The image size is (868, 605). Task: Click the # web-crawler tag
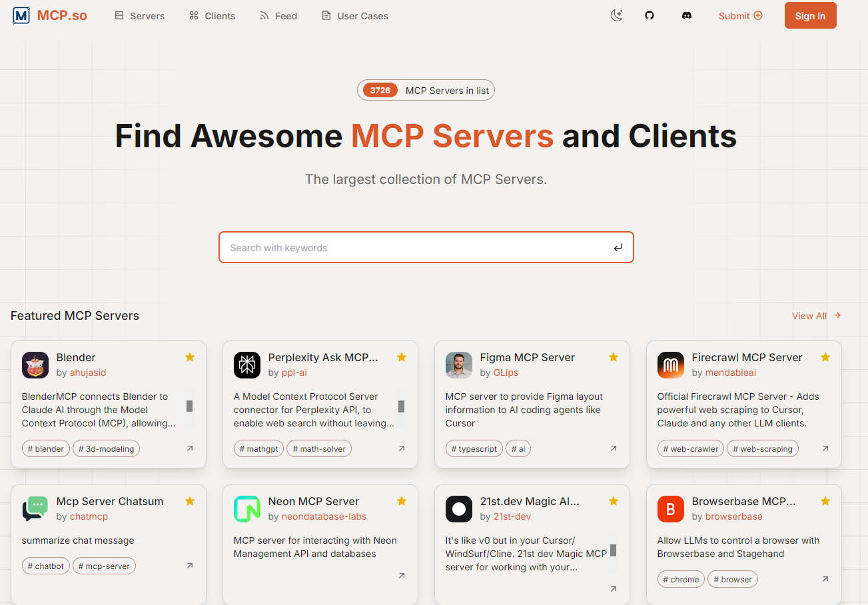click(691, 448)
